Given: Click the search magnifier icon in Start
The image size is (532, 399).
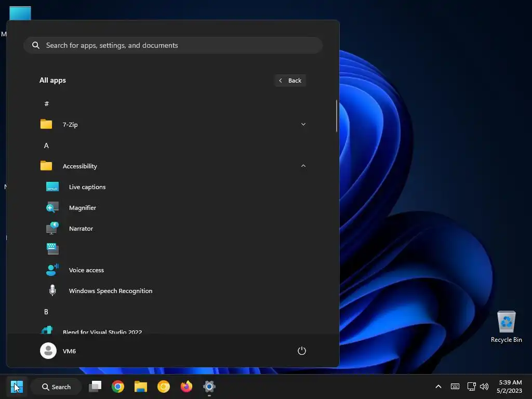Looking at the screenshot, I should (x=36, y=45).
